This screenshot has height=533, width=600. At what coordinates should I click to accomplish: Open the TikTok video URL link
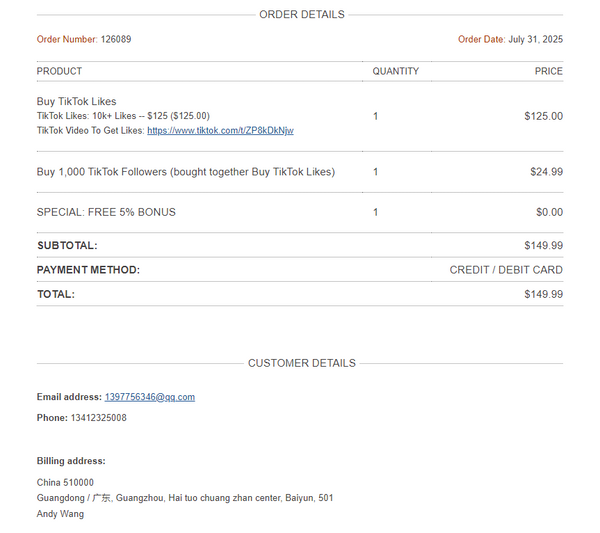tap(220, 130)
